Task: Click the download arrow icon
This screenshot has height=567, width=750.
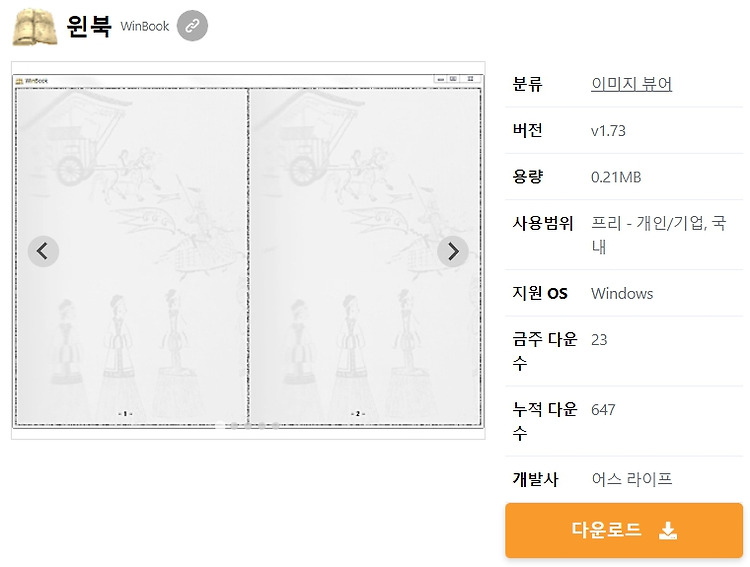Action: [x=668, y=530]
